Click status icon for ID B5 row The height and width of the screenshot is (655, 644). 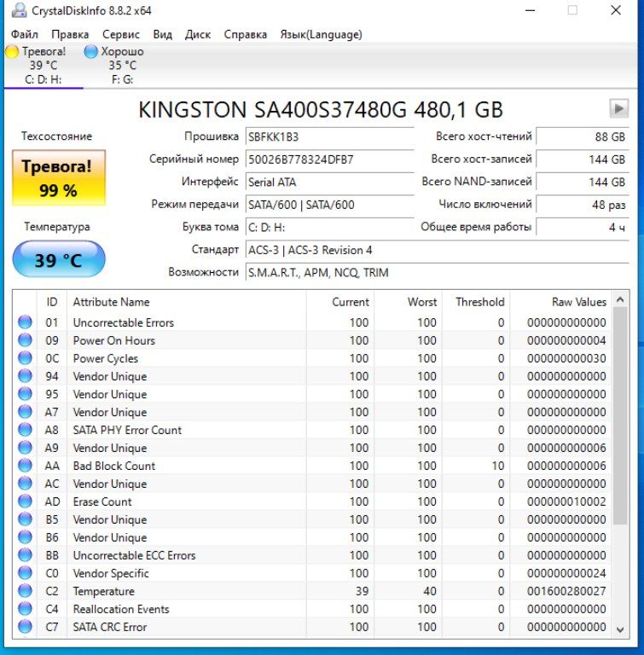click(x=25, y=519)
